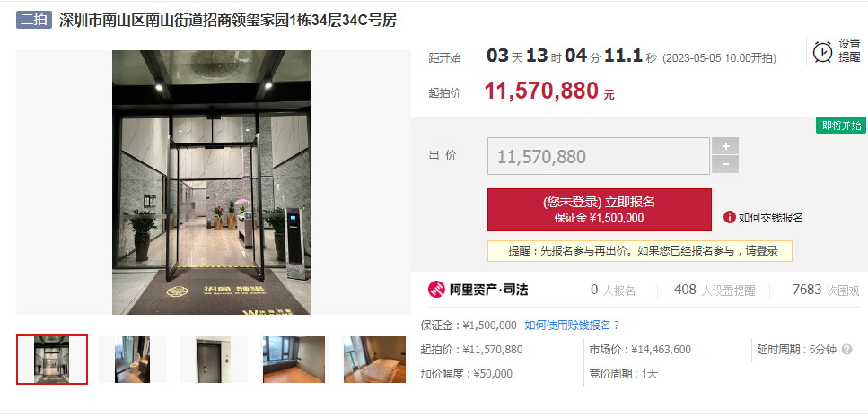Click the question mark icon next to 5分钟
Image resolution: width=868 pixels, height=417 pixels.
click(x=846, y=350)
